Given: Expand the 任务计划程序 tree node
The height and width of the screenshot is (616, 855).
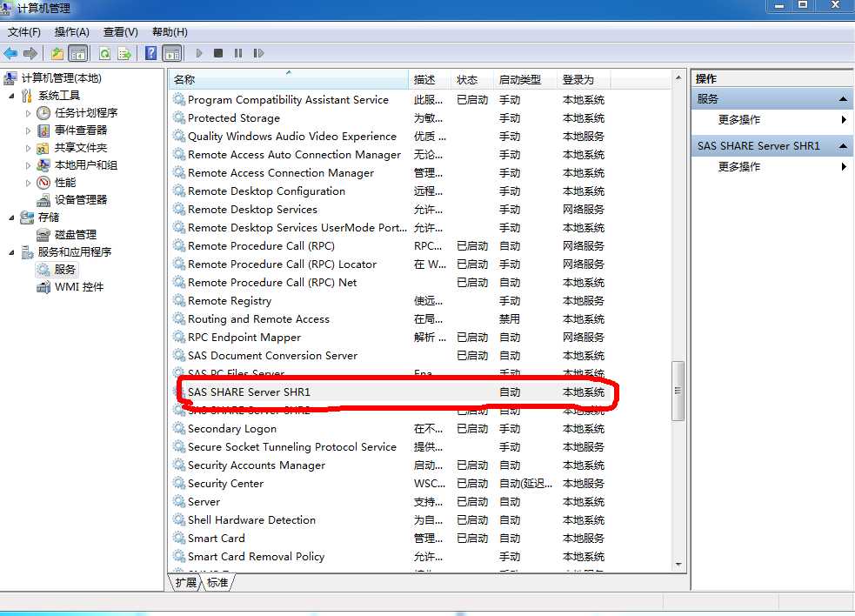Looking at the screenshot, I should click(29, 113).
